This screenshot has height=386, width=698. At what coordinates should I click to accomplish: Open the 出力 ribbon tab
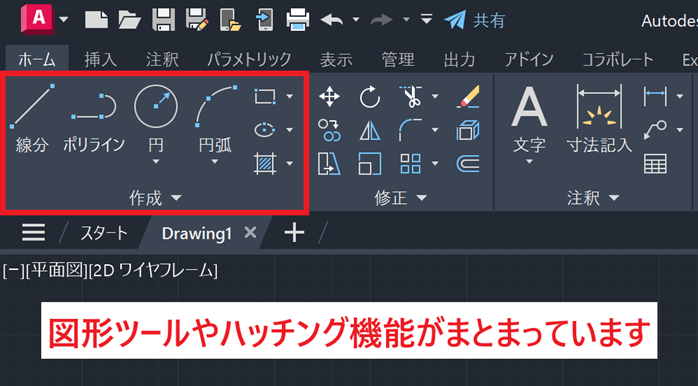click(x=459, y=59)
